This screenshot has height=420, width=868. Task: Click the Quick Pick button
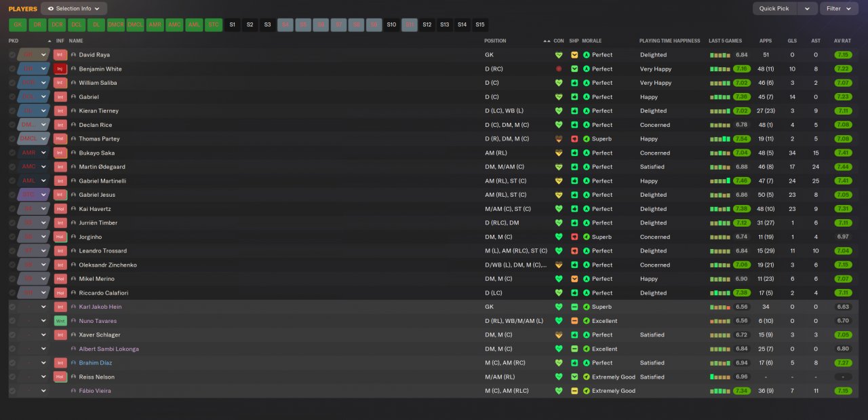click(774, 9)
